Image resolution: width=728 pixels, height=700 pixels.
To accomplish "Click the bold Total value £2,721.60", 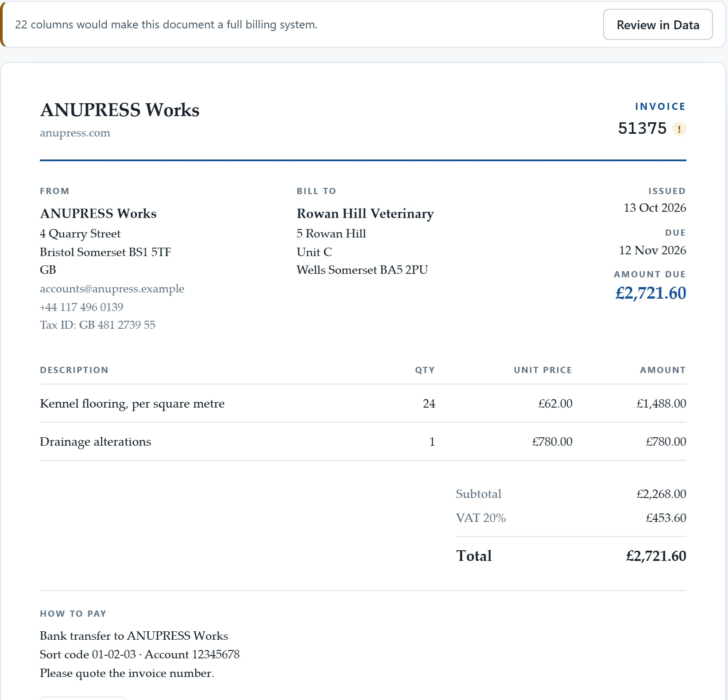I will coord(656,556).
